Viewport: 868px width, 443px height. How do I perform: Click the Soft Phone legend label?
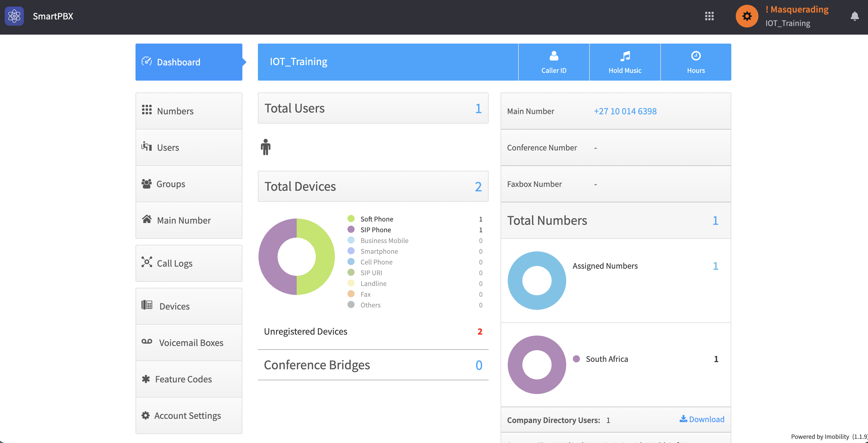point(377,219)
